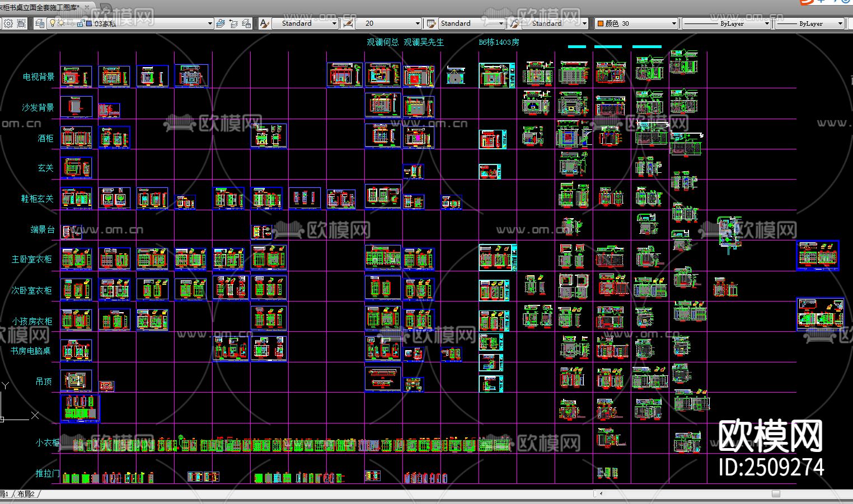Image resolution: width=853 pixels, height=504 pixels.
Task: Select the 书桌立面全套施工图库 document tab
Action: coord(40,7)
